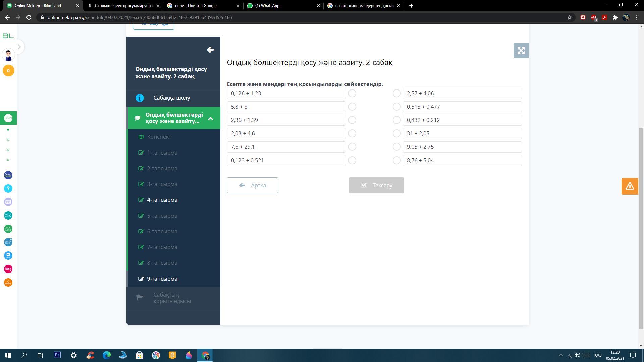The height and width of the screenshot is (362, 644).
Task: Click the question mark help sidebar icon
Action: click(x=8, y=188)
